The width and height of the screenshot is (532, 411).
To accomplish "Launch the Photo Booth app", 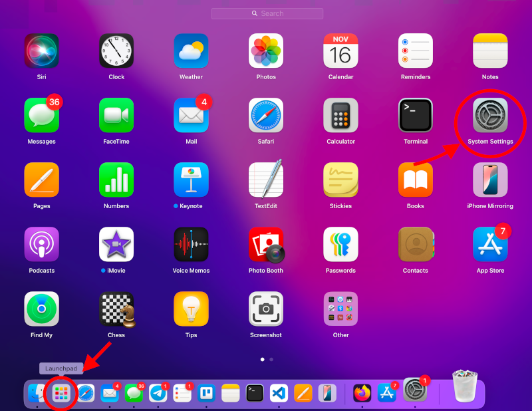I will pyautogui.click(x=266, y=245).
